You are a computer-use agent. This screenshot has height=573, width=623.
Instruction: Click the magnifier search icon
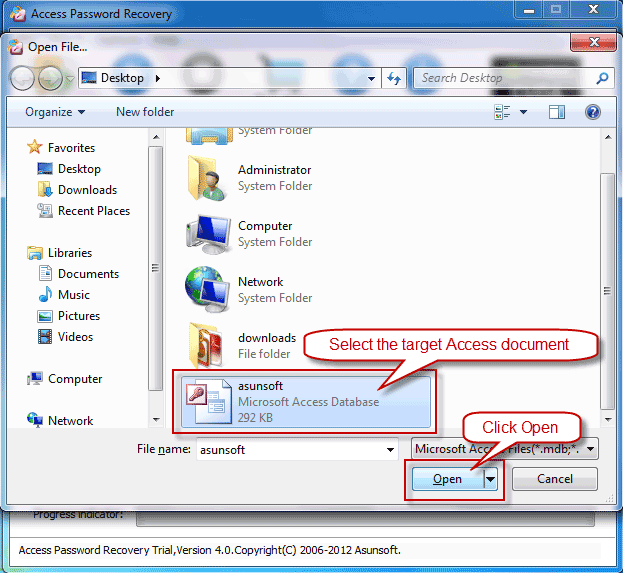coord(602,78)
